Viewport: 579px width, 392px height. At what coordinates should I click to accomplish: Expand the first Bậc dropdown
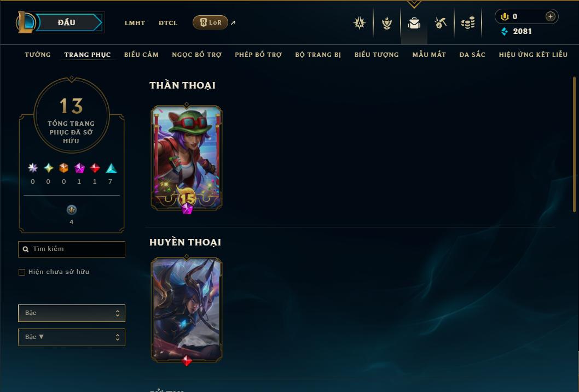point(72,313)
